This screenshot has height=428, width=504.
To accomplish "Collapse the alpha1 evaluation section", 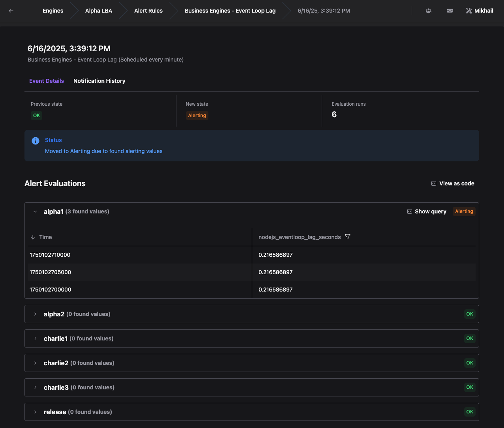I will (35, 212).
